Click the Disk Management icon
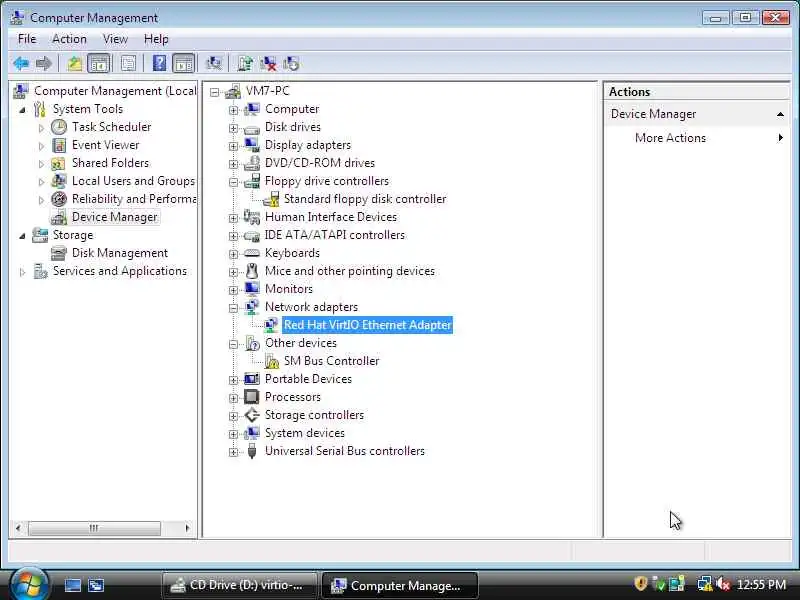This screenshot has height=600, width=800. (x=59, y=253)
